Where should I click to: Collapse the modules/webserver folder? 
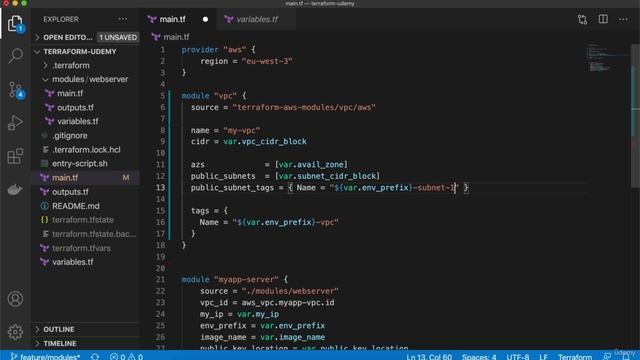[x=90, y=79]
